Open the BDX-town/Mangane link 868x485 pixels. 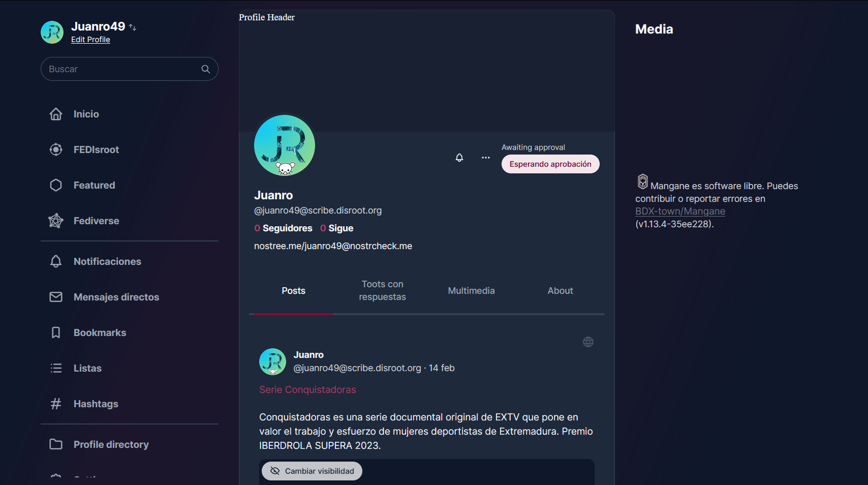tap(680, 211)
